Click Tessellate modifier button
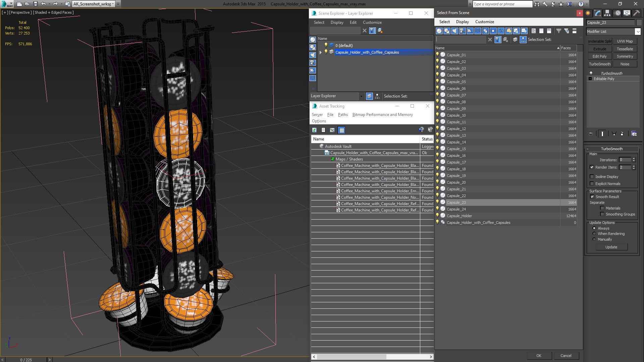 point(625,49)
